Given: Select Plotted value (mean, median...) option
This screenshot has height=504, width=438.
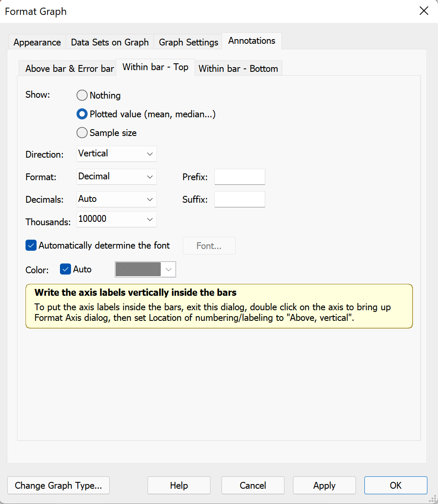Looking at the screenshot, I should click(82, 114).
